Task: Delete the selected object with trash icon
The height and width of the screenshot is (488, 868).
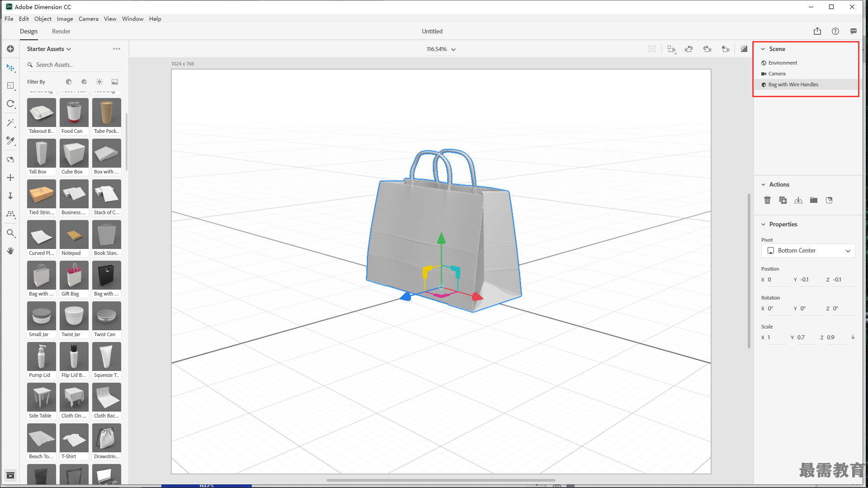Action: pos(767,200)
